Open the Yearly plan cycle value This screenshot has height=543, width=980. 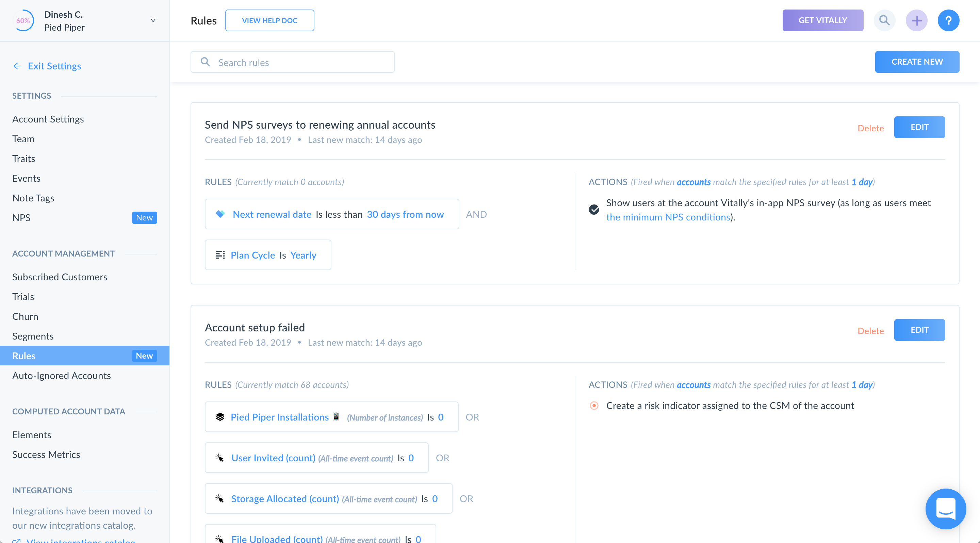[303, 255]
